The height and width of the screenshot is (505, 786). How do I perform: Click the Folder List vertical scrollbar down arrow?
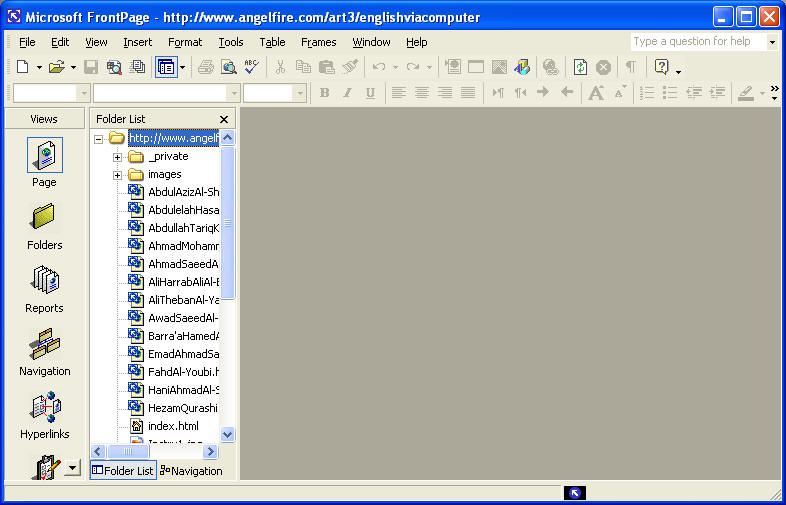(227, 435)
